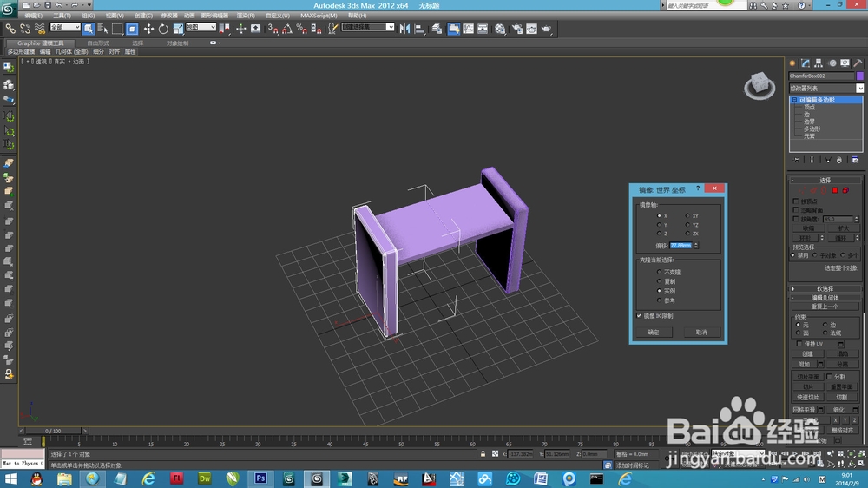
Task: Choose 不克隆 clone option
Action: point(659,272)
